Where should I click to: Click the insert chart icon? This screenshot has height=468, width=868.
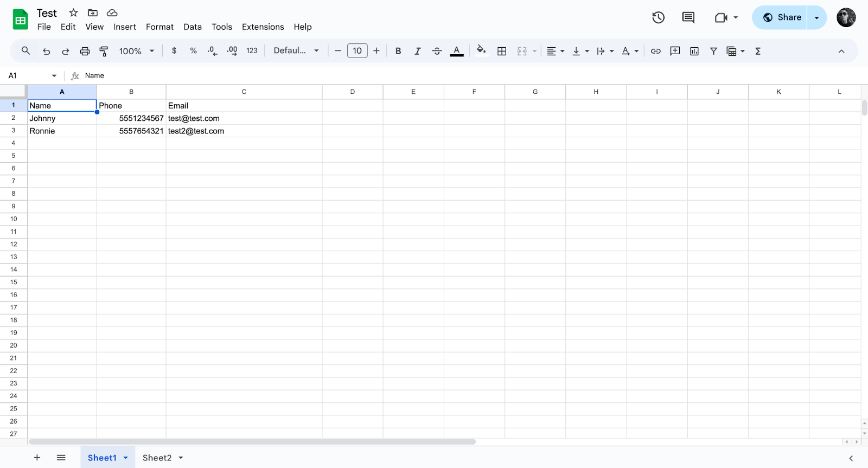pyautogui.click(x=694, y=51)
